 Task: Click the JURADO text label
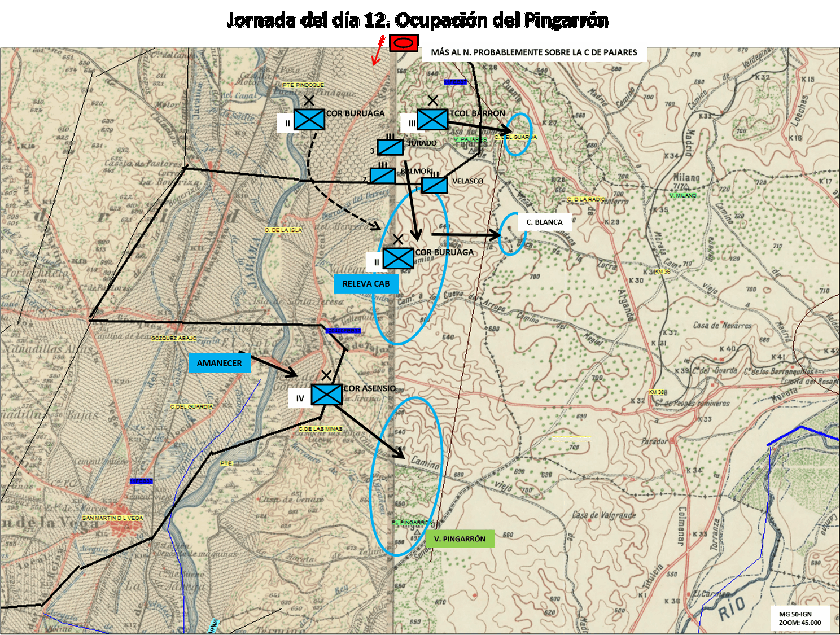click(x=422, y=143)
